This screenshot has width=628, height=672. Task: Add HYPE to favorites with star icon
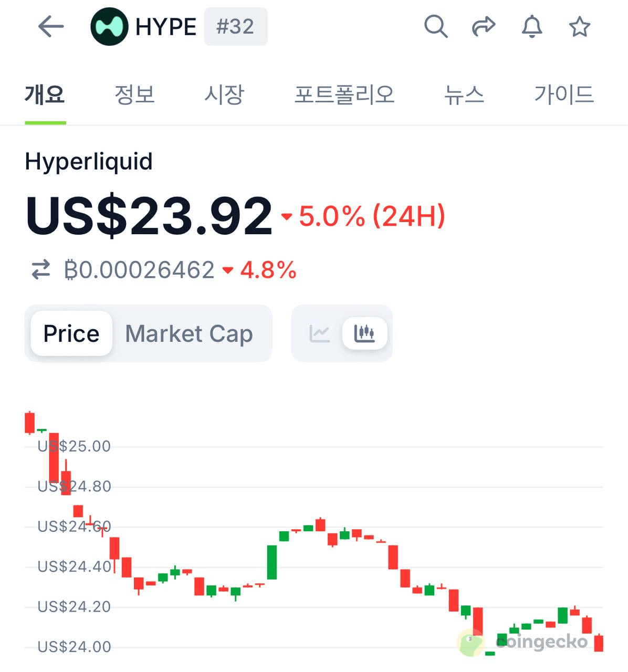tap(580, 26)
